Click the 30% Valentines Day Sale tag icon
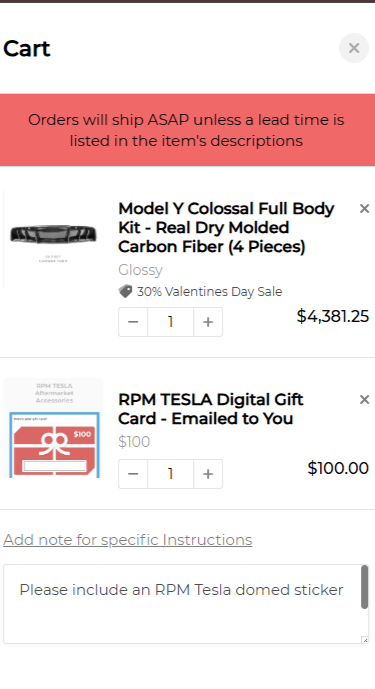 [x=125, y=291]
